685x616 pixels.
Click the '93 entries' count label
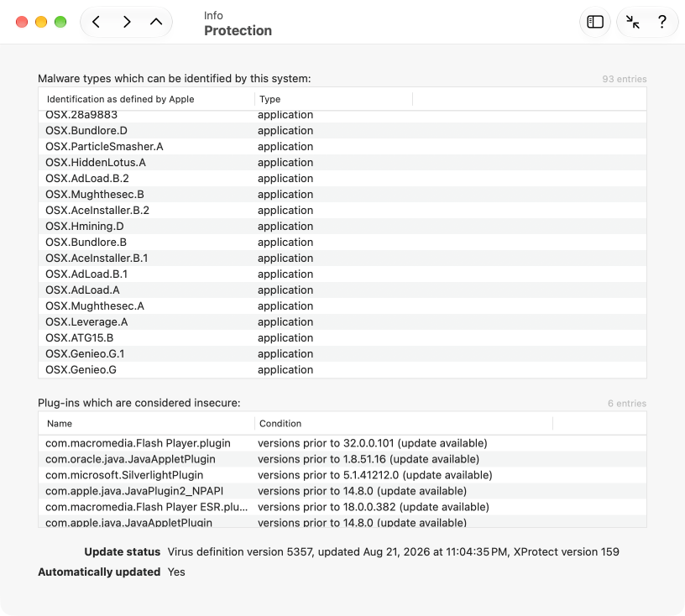point(625,79)
